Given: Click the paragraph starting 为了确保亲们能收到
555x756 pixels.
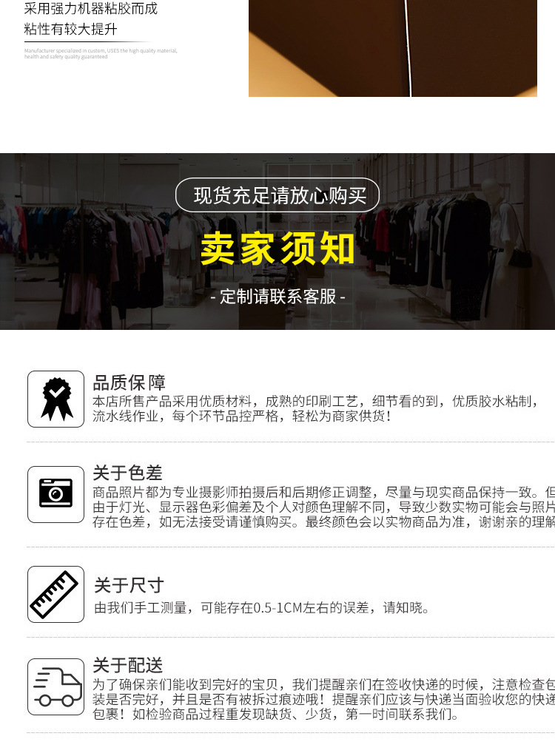Looking at the screenshot, I should 323,699.
